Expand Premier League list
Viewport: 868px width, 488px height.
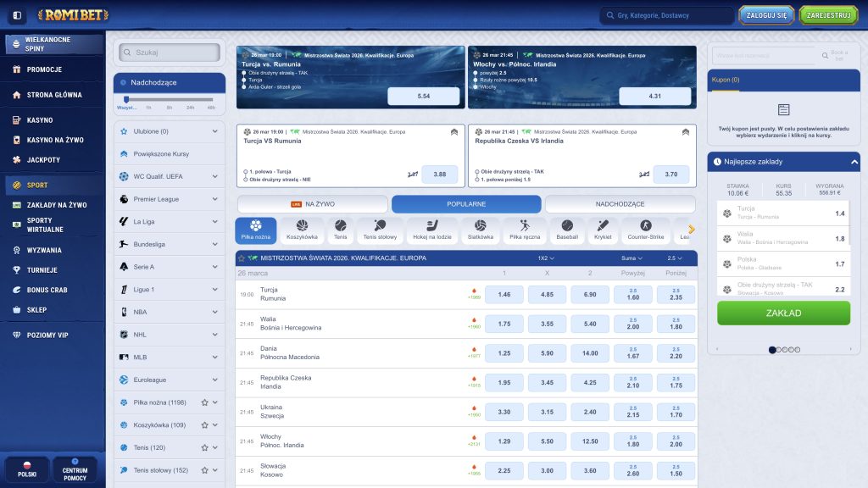(x=214, y=199)
